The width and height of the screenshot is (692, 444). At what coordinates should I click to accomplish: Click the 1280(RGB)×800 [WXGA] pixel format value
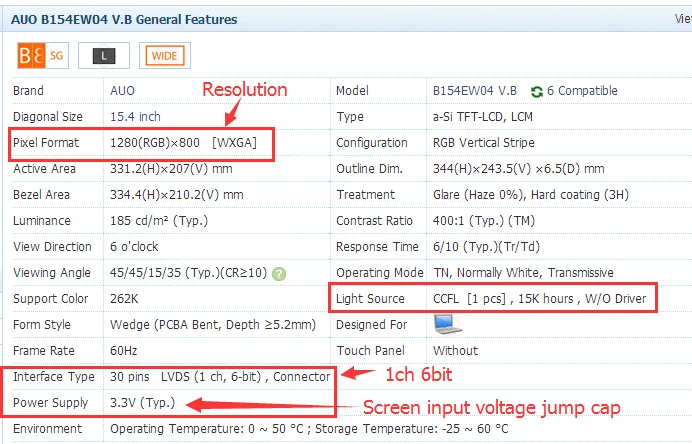183,143
